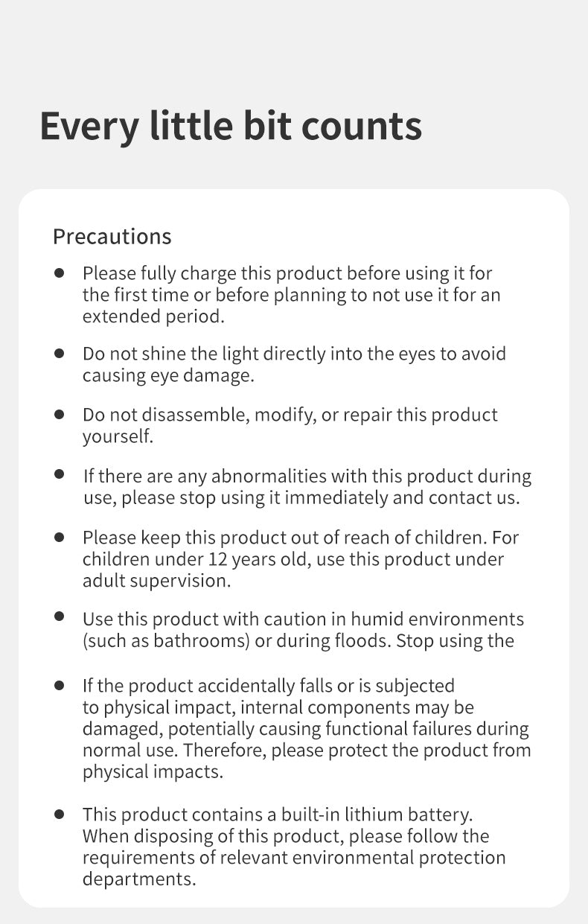The height and width of the screenshot is (924, 588).
Task: Select the 'extended period.' line
Action: (153, 316)
